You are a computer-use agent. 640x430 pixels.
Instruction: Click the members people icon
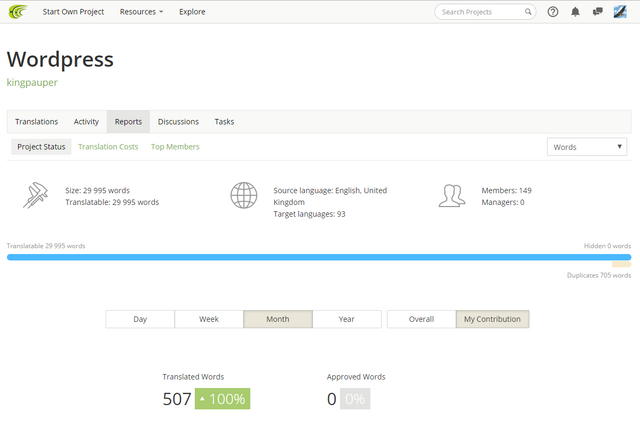coord(452,196)
